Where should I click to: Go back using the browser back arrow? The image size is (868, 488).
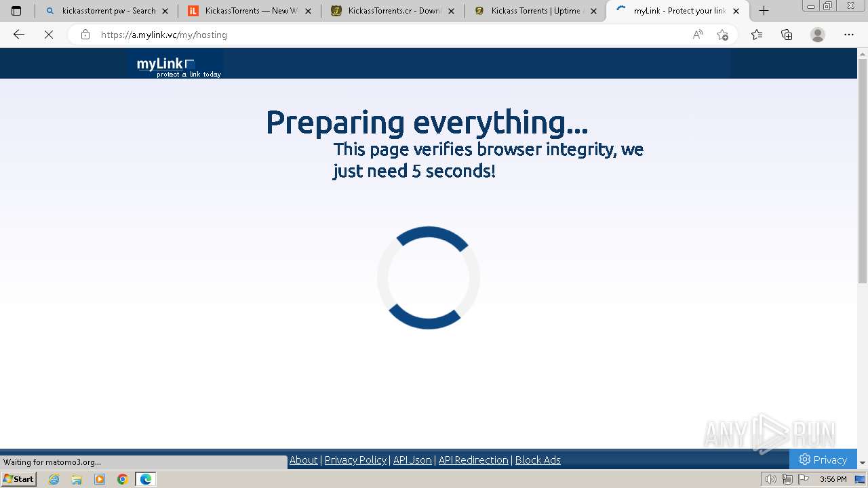[19, 35]
